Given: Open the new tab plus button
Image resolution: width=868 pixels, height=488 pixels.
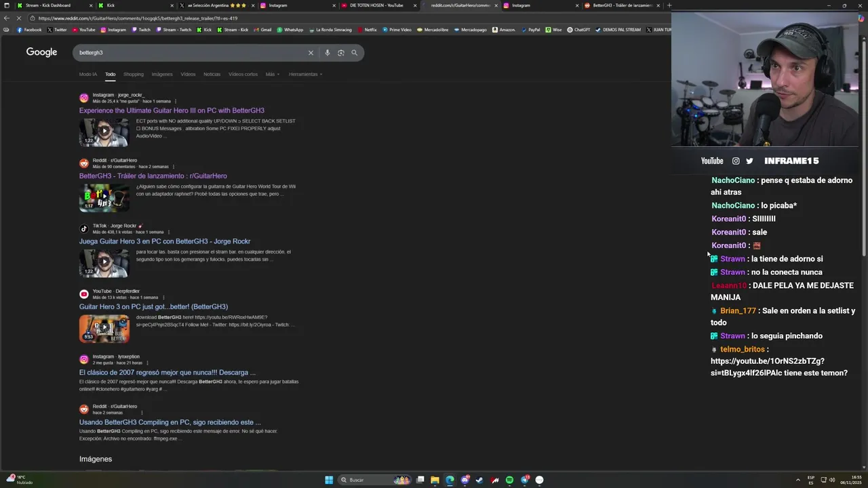Looking at the screenshot, I should 669,5.
